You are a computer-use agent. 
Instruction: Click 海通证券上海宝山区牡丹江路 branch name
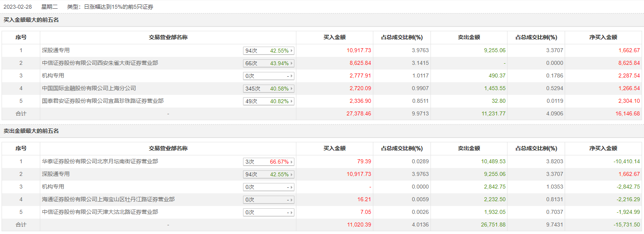(x=108, y=199)
